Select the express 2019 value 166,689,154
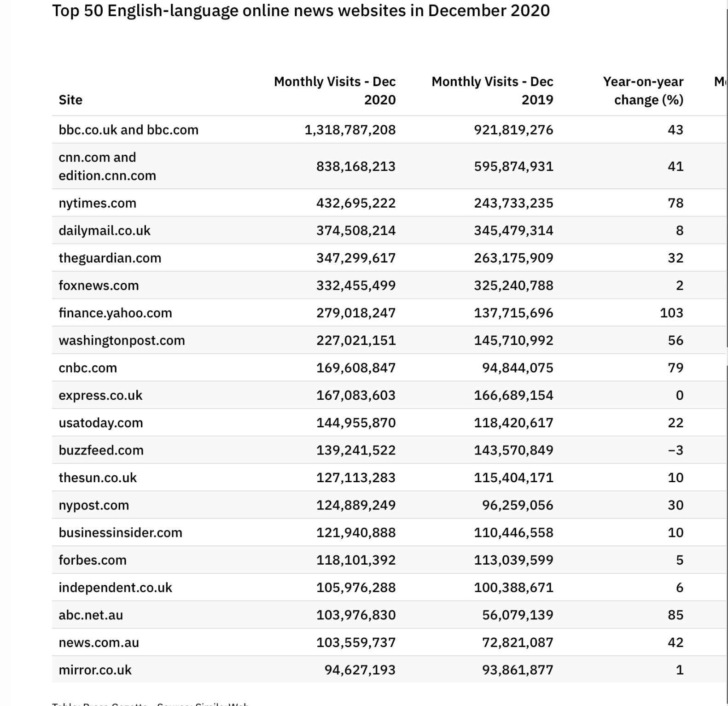The image size is (728, 706). pyautogui.click(x=514, y=395)
